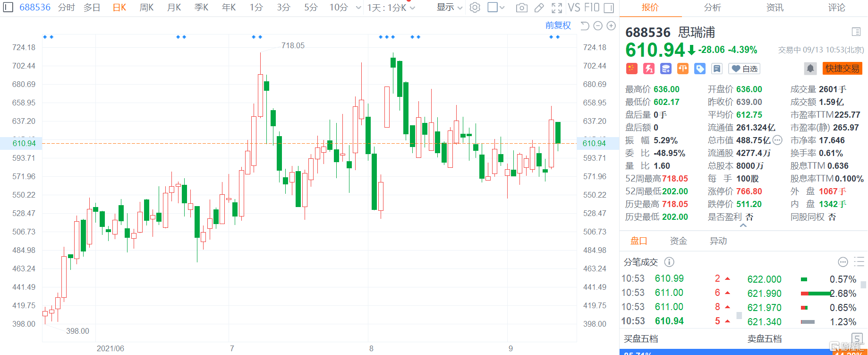
Task: Click stock code 688536 in toolbar
Action: tap(35, 8)
